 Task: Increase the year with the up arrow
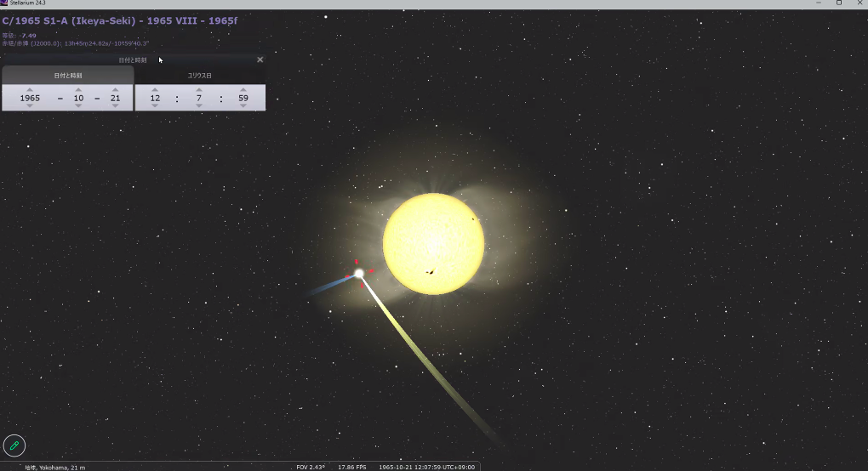click(30, 89)
